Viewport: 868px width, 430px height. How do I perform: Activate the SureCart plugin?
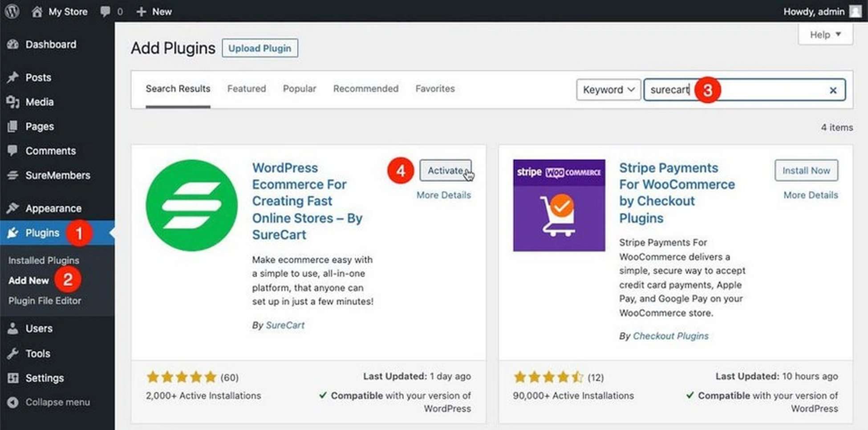[x=445, y=170]
